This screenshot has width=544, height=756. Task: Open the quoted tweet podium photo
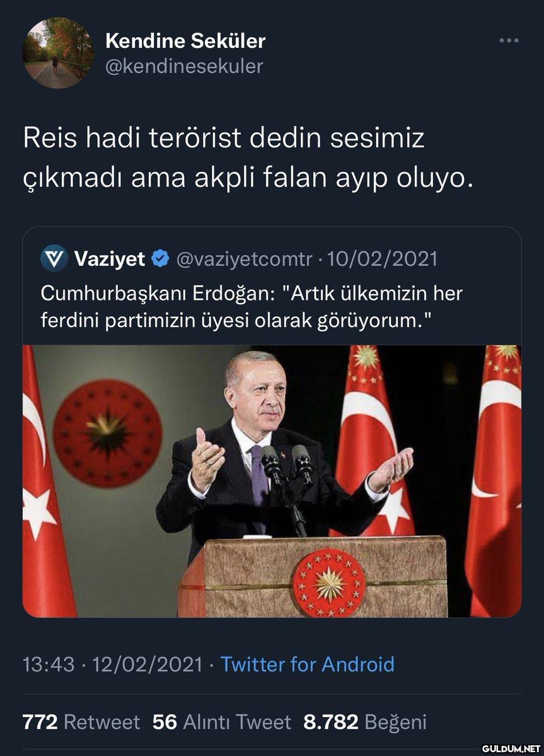click(x=272, y=481)
